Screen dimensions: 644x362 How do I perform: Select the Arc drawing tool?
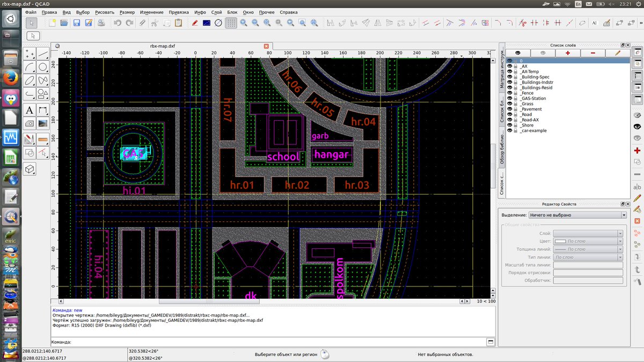pyautogui.click(x=30, y=67)
